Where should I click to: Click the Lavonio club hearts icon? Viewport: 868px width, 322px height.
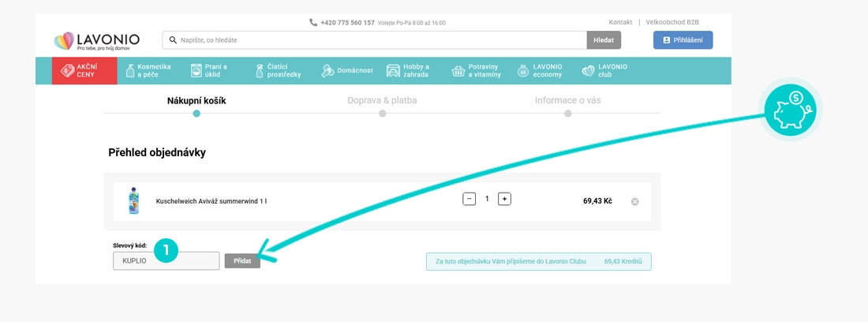[589, 71]
